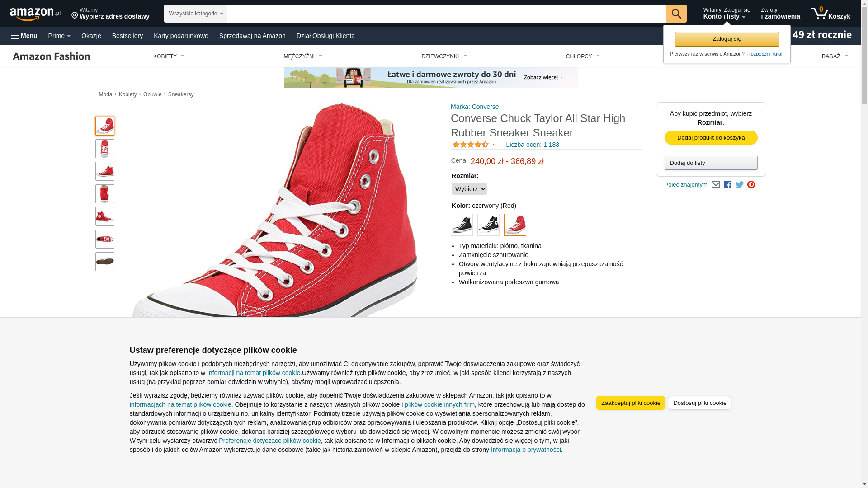Choose delivery address location pin
This screenshot has height=488, width=868.
click(x=75, y=16)
